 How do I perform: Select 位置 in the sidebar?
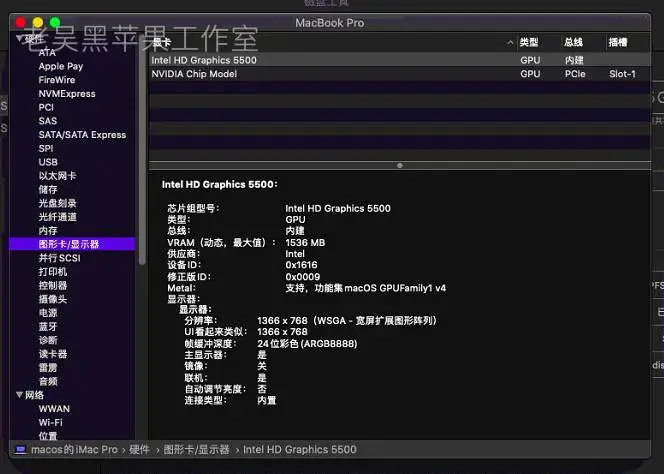click(x=48, y=435)
